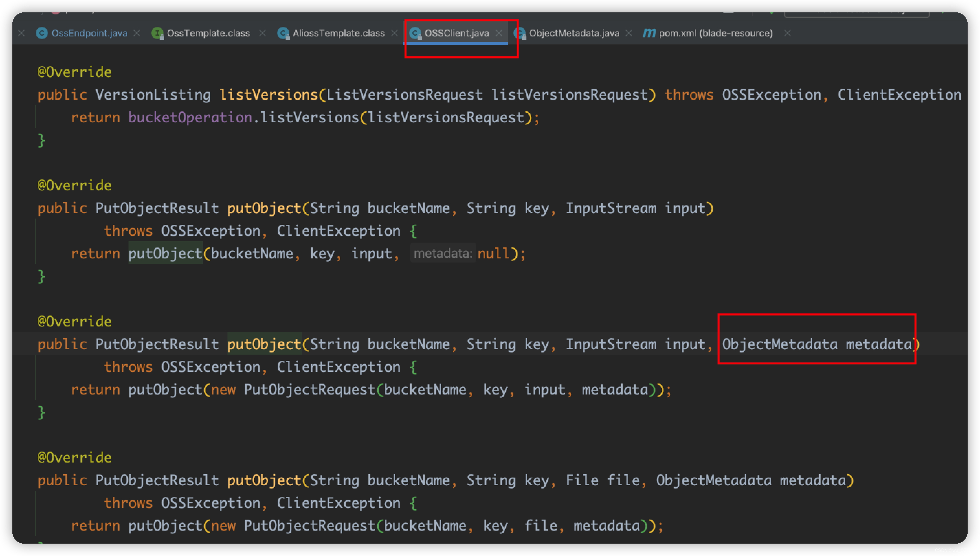The height and width of the screenshot is (556, 980).
Task: Close the AliossTemplate.class tab
Action: tap(394, 33)
